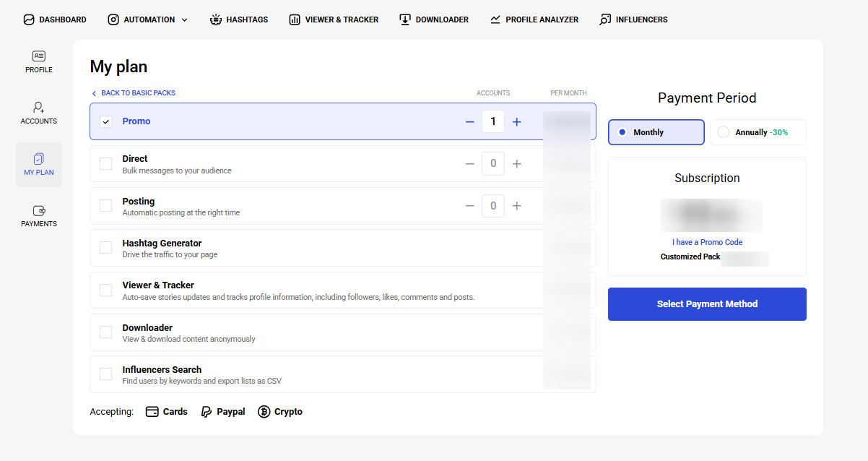Click the Downloader icon in top navigation

tap(405, 20)
